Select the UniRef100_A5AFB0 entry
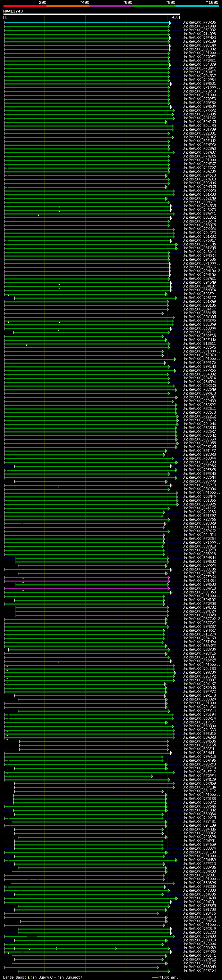This screenshot has width=222, height=980. click(x=199, y=103)
